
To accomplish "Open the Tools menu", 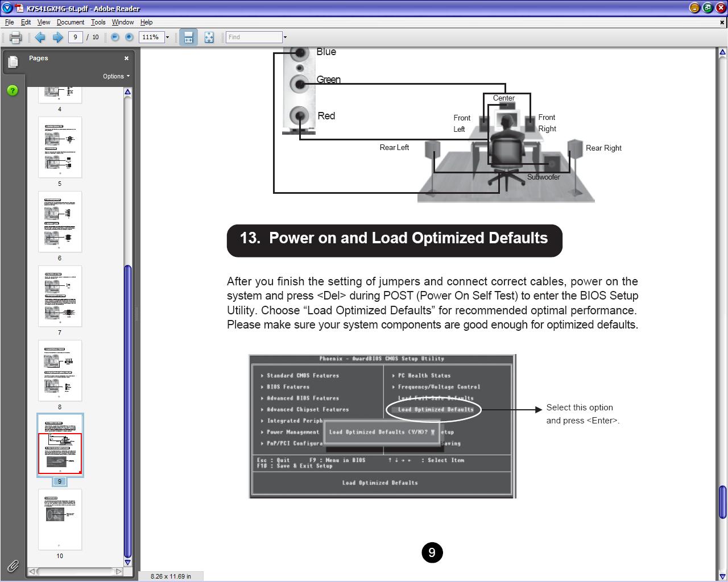I will (x=98, y=22).
